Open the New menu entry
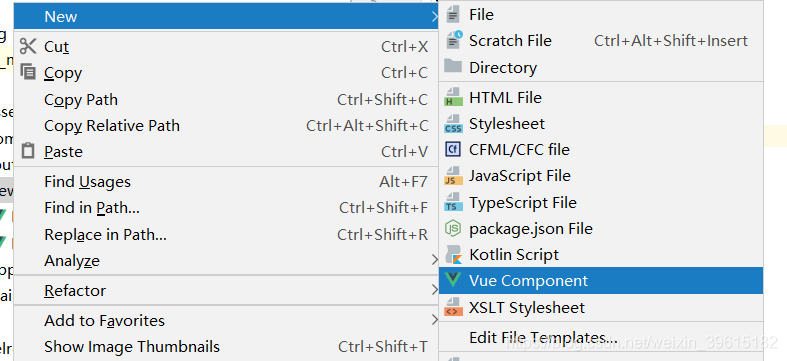This screenshot has height=361, width=787. pyautogui.click(x=226, y=17)
